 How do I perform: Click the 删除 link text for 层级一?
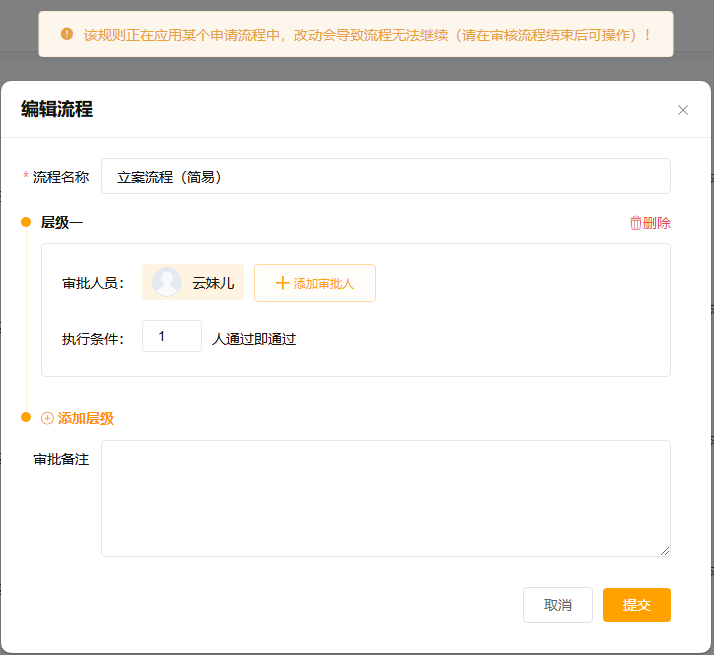657,223
